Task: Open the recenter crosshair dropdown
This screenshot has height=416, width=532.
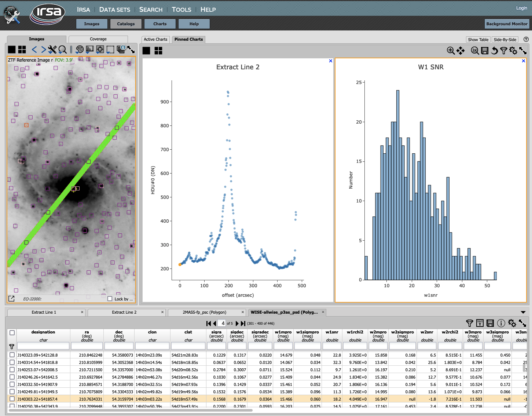Action: [x=100, y=50]
